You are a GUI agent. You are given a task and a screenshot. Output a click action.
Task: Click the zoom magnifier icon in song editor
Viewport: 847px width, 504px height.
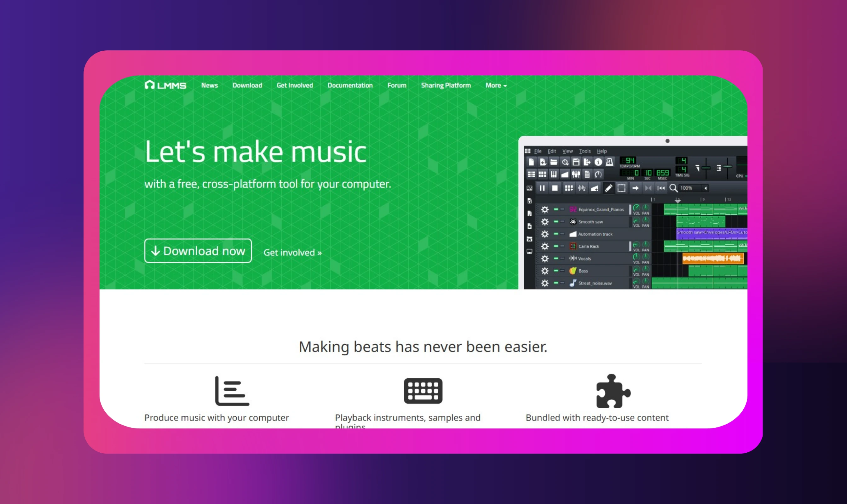pos(673,188)
